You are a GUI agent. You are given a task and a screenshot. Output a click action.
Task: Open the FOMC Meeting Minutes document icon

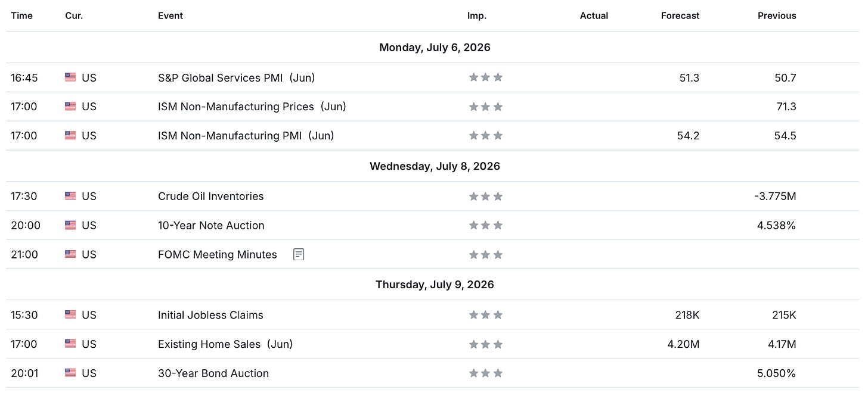pyautogui.click(x=299, y=255)
